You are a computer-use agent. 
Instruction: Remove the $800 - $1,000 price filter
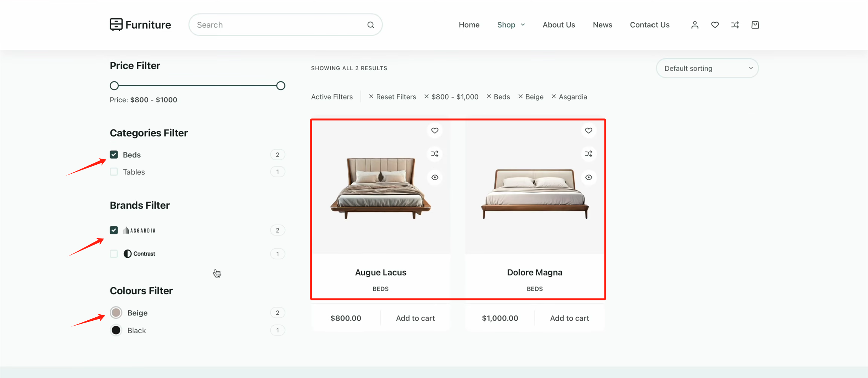click(451, 97)
